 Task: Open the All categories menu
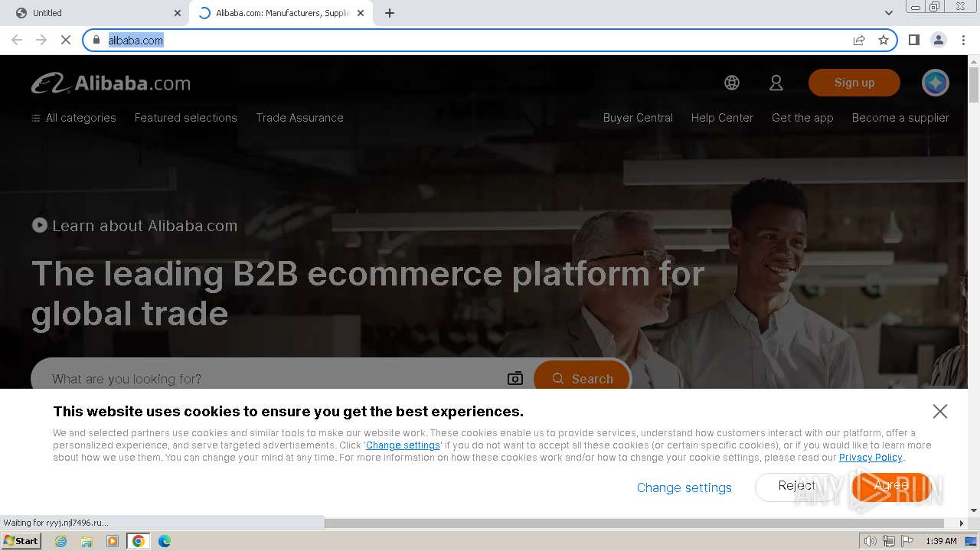coord(73,118)
